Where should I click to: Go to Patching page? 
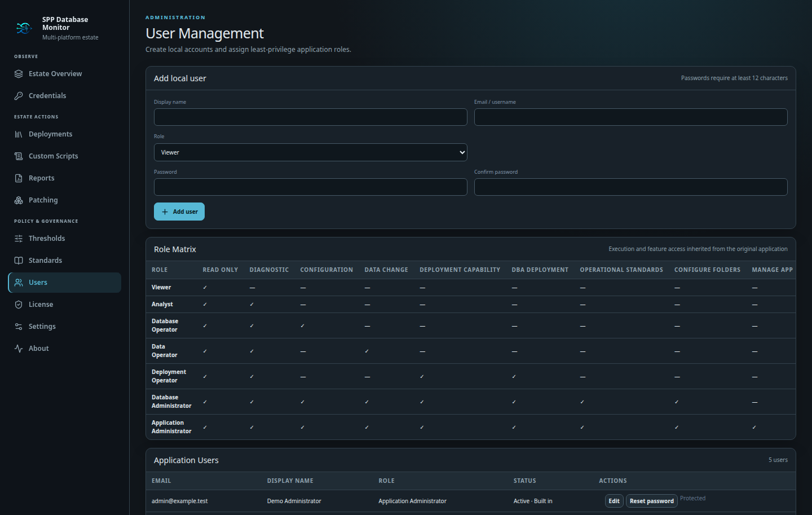pos(64,200)
